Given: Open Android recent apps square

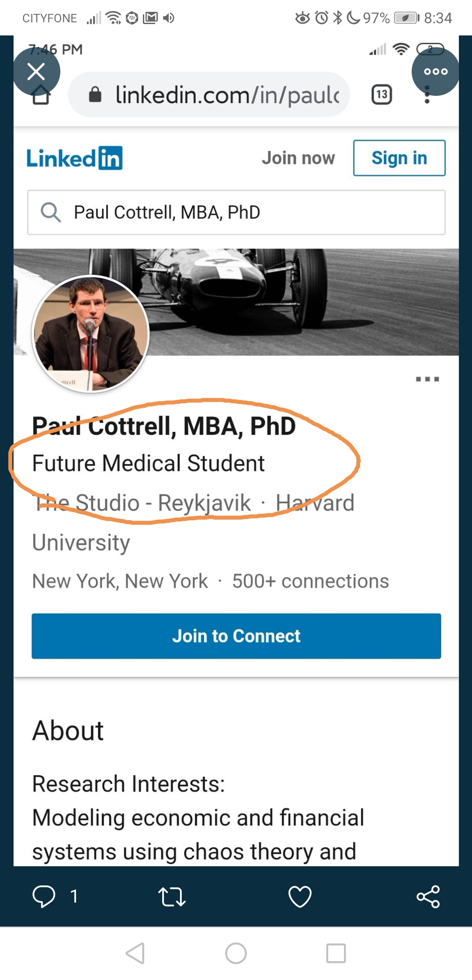Looking at the screenshot, I should point(336,953).
